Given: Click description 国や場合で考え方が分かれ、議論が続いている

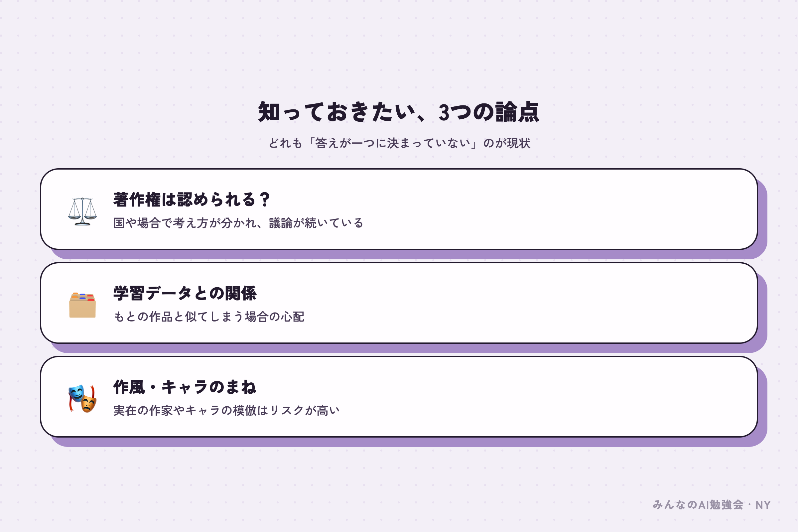Looking at the screenshot, I should click(x=238, y=223).
